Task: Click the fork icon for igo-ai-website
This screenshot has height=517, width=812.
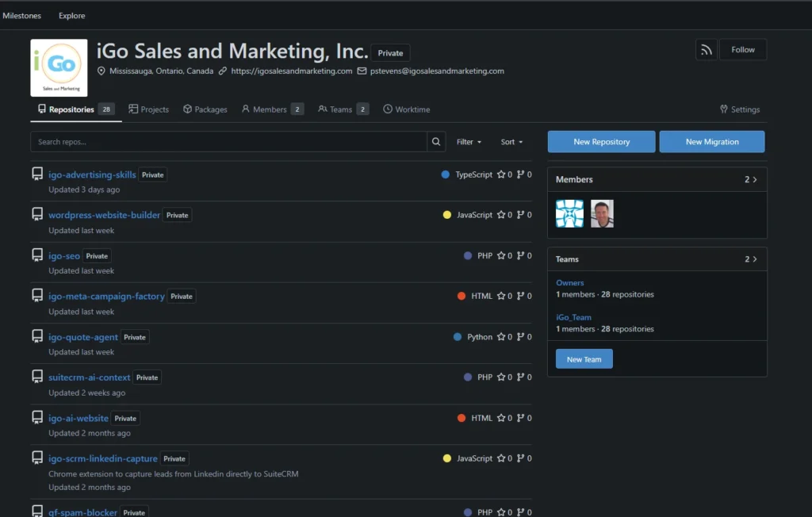Action: click(520, 418)
